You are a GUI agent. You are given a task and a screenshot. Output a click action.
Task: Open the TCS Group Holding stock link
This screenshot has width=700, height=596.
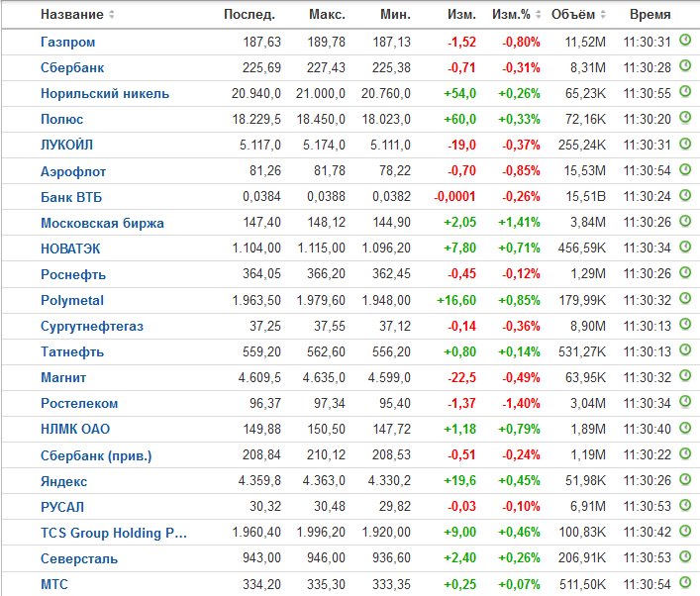pos(114,533)
